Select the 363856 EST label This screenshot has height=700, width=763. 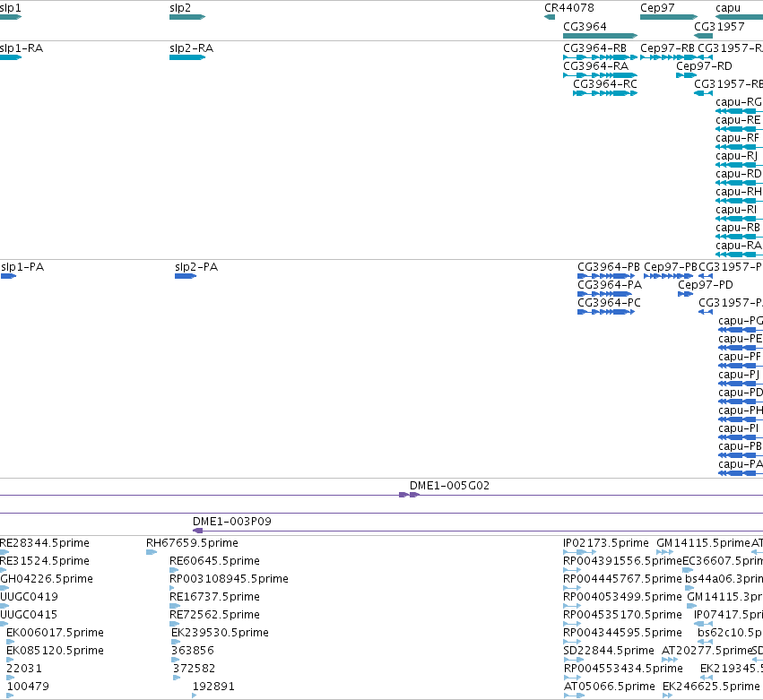193,651
